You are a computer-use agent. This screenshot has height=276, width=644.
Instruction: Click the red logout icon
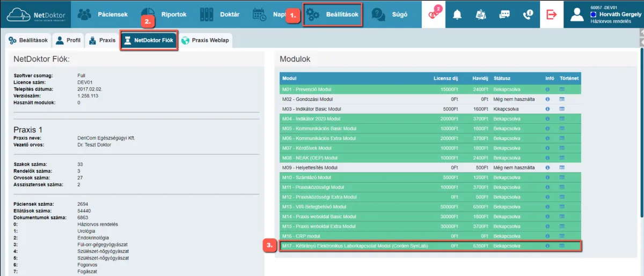[x=552, y=14]
